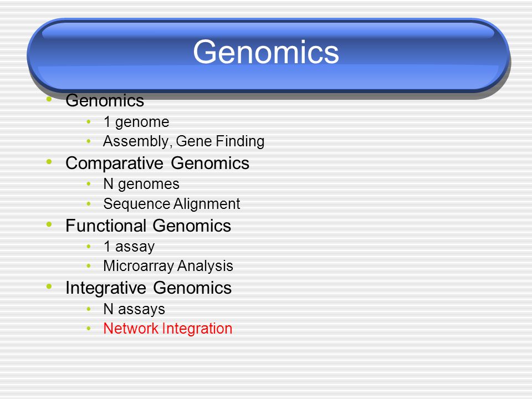Click the green bullet beside Integrative Genomics
Image resolution: width=532 pixels, height=399 pixels.
point(49,287)
